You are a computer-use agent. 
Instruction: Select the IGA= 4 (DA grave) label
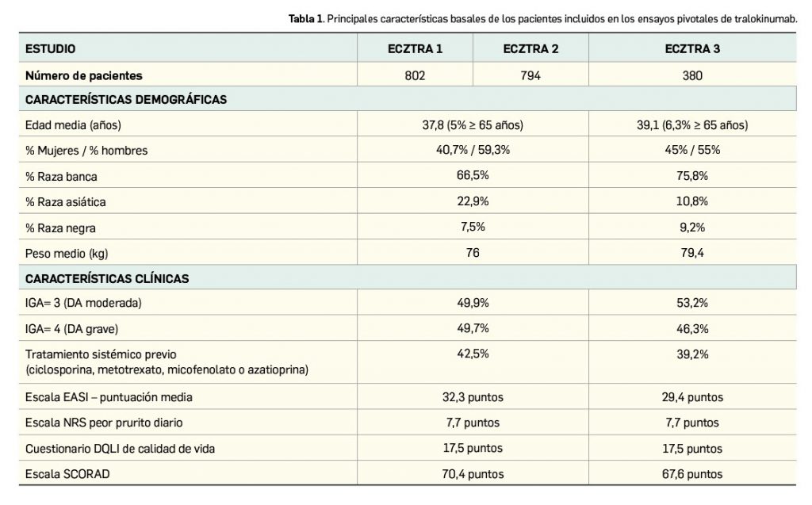78,328
